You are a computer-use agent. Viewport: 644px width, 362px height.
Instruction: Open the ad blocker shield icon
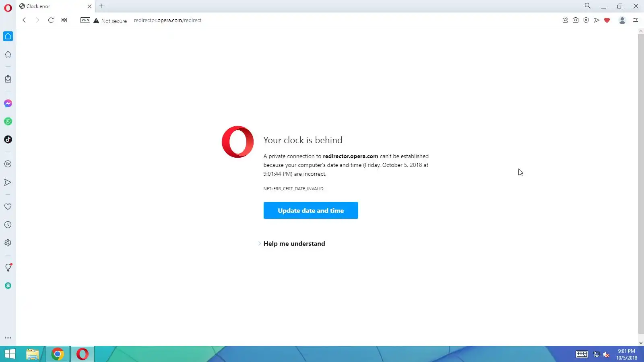click(586, 20)
